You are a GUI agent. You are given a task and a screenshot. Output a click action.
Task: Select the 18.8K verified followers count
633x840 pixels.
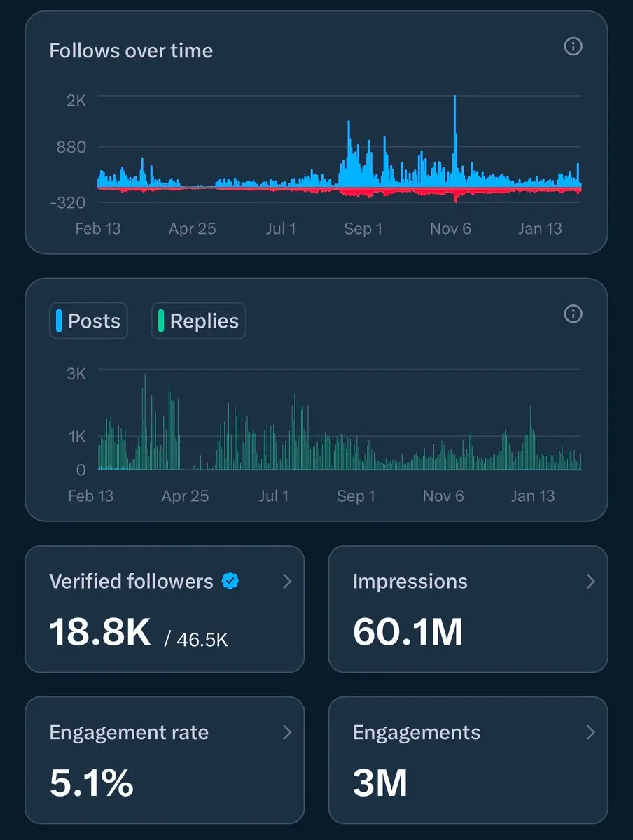(100, 632)
